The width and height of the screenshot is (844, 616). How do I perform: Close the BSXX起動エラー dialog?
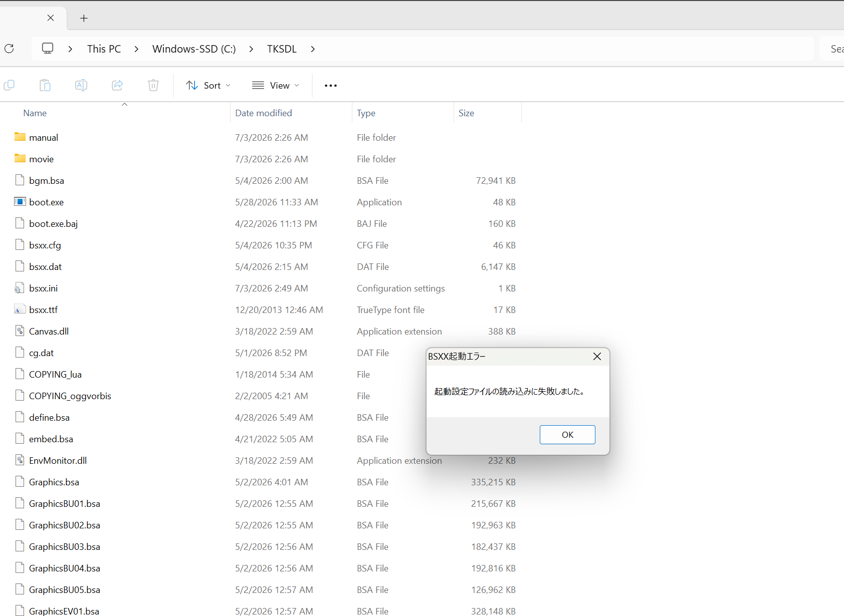point(597,357)
